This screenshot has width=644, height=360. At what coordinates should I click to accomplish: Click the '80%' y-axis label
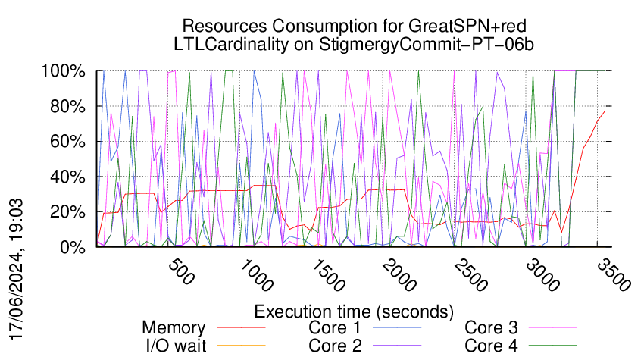pos(67,106)
